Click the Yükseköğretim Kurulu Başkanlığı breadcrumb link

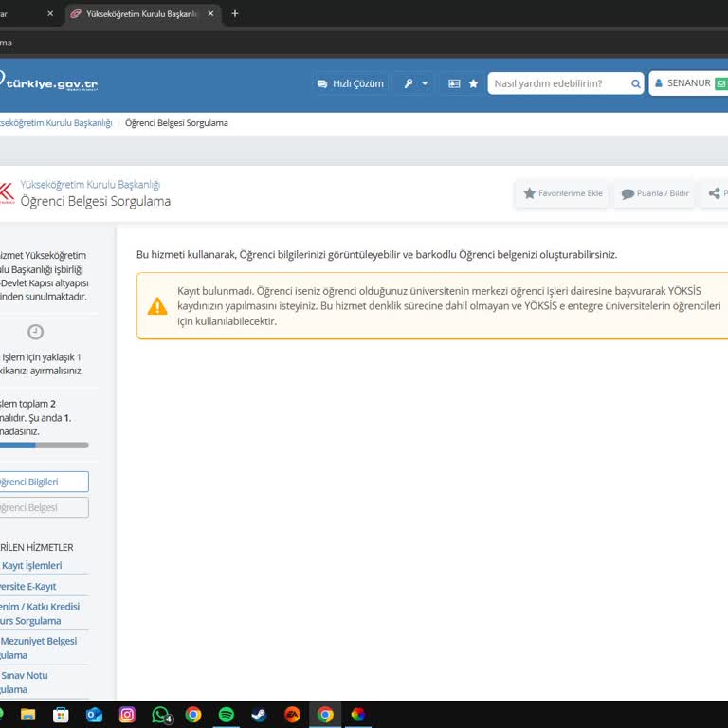[55, 123]
